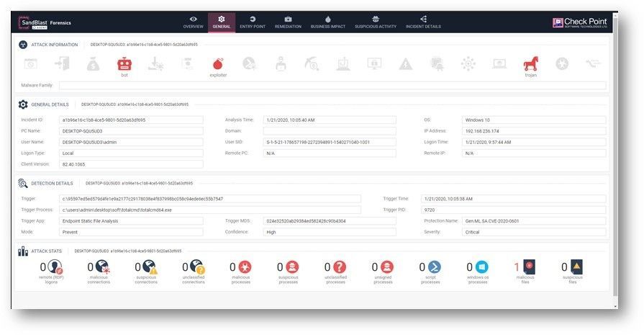
Task: Click the trojan horse icon
Action: click(x=530, y=64)
